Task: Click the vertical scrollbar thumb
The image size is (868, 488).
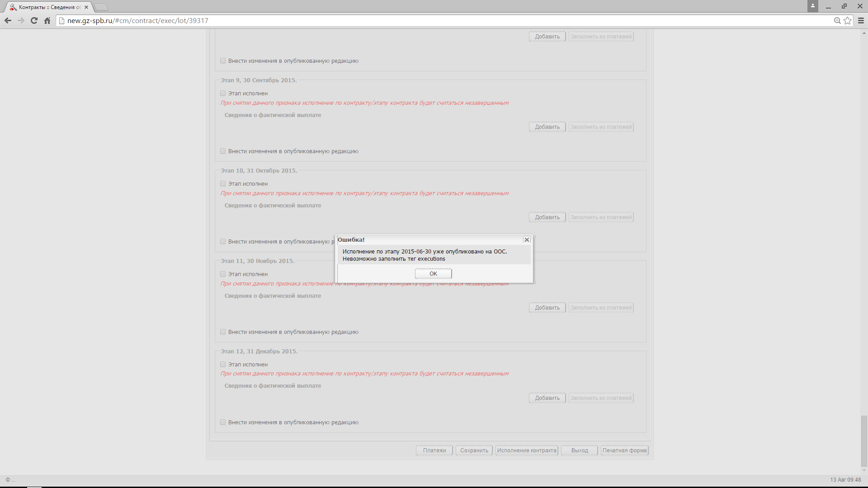Action: click(x=864, y=441)
